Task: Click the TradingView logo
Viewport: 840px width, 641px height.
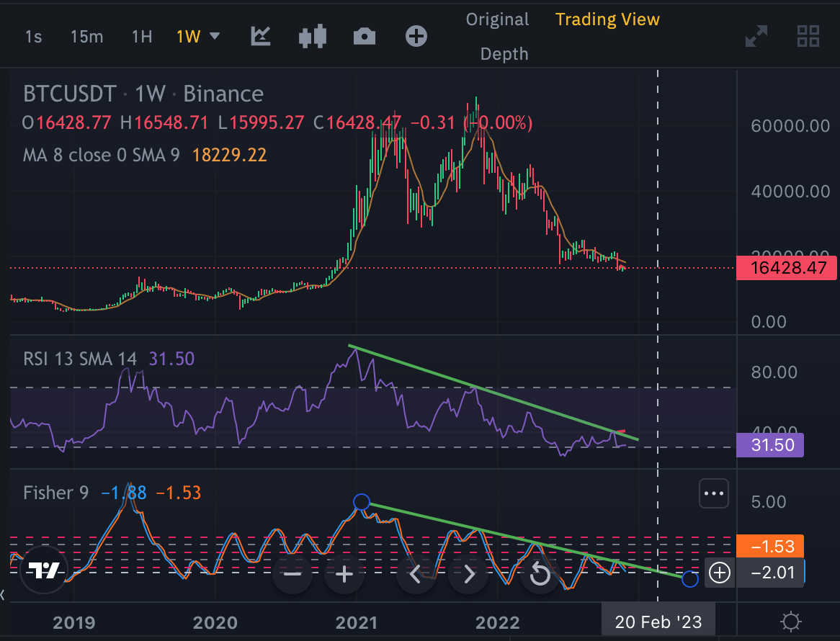Action: pos(44,570)
